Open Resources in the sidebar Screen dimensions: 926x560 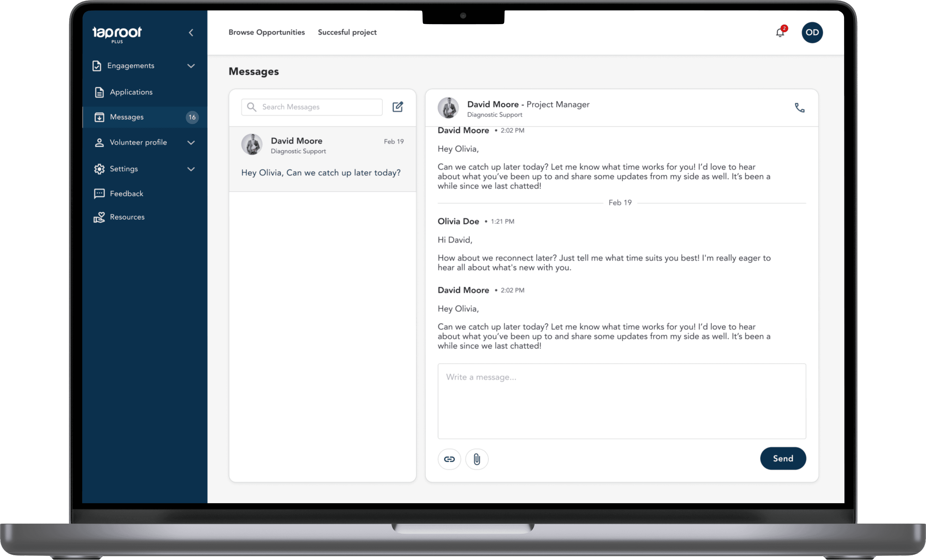(127, 217)
